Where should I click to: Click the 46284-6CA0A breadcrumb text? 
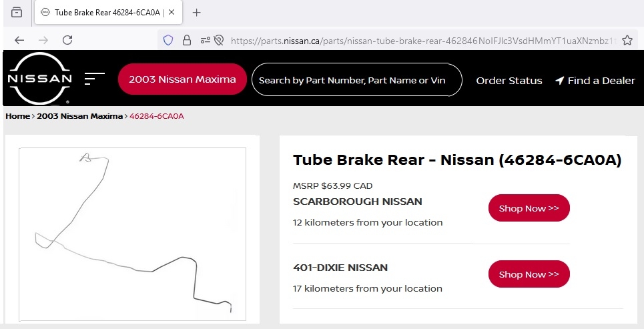[x=156, y=116]
